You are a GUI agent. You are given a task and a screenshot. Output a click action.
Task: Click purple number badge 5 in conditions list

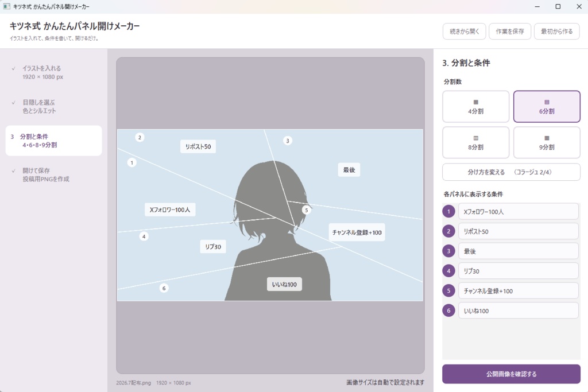point(448,291)
